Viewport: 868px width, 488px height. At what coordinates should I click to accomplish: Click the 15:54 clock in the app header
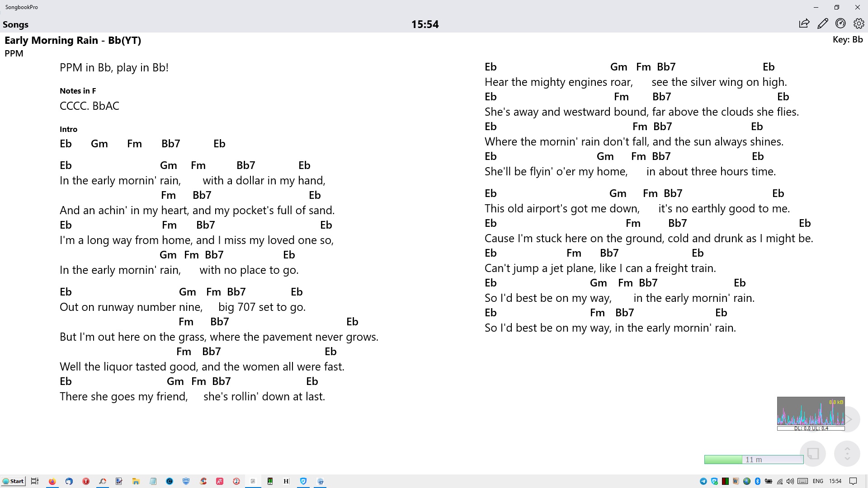pos(425,24)
